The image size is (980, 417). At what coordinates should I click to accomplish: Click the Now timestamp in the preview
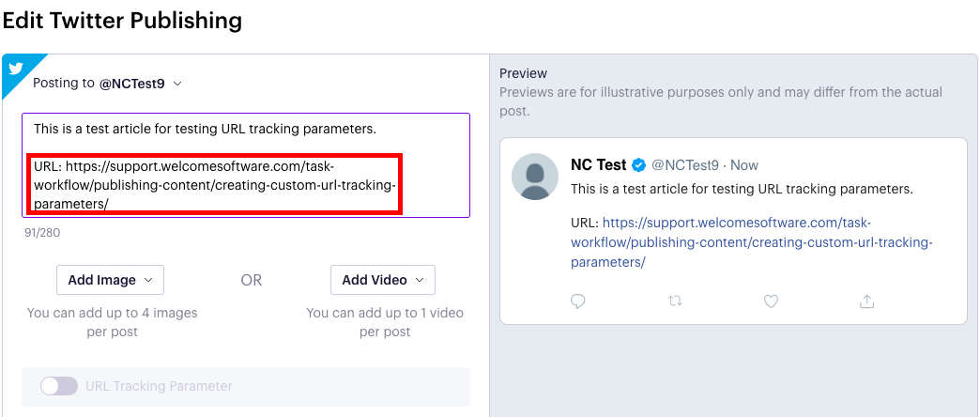coord(744,165)
